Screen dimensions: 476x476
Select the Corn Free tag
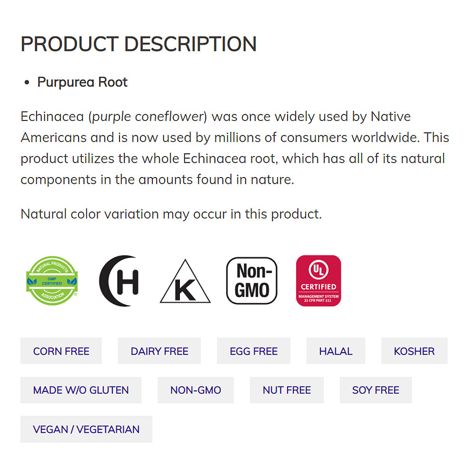coord(61,351)
